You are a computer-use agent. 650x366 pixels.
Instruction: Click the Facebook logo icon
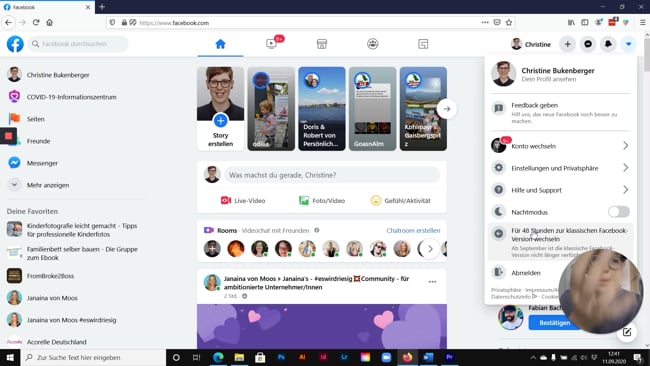tap(15, 44)
